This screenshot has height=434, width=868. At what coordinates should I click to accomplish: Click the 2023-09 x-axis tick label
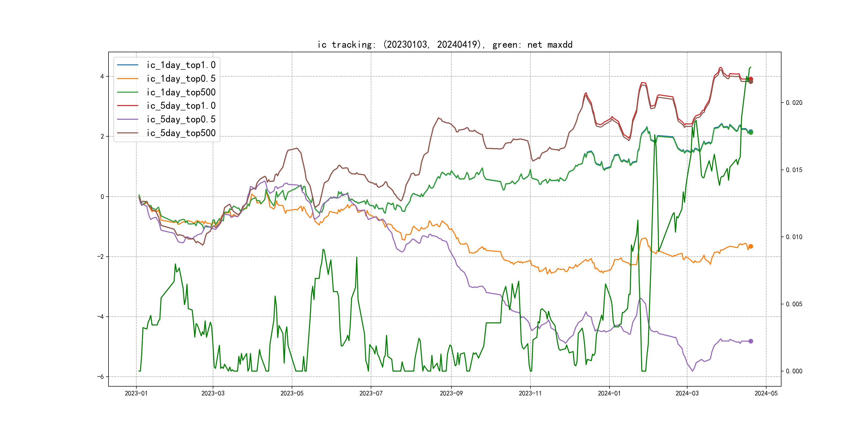click(x=451, y=393)
